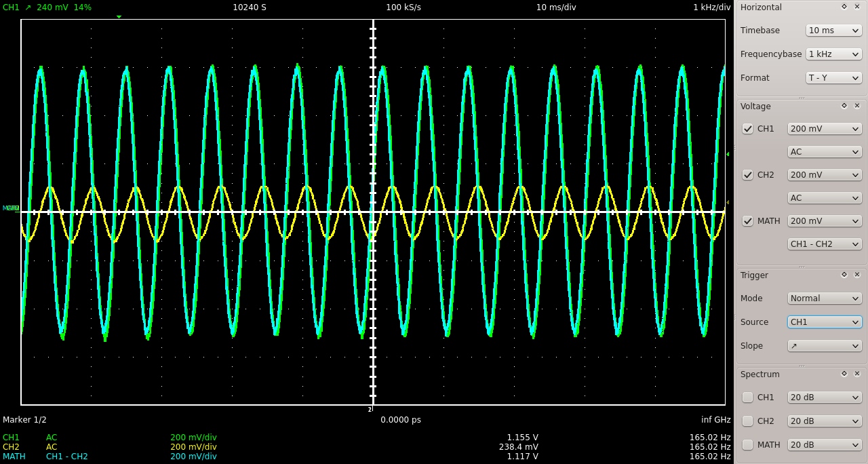This screenshot has width=868, height=464.
Task: Undock the Voltage panel with float icon
Action: pos(844,106)
